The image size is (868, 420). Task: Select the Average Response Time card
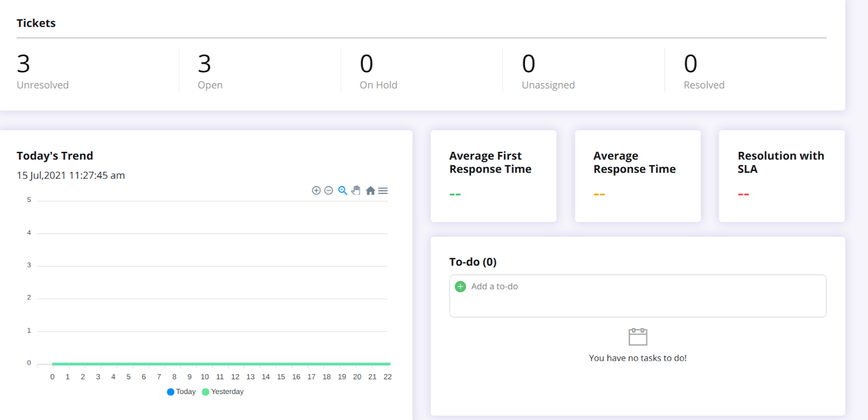pyautogui.click(x=638, y=176)
